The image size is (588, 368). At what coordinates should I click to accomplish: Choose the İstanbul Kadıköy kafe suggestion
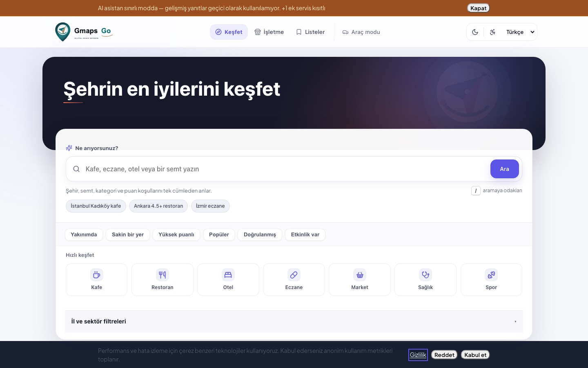point(96,206)
